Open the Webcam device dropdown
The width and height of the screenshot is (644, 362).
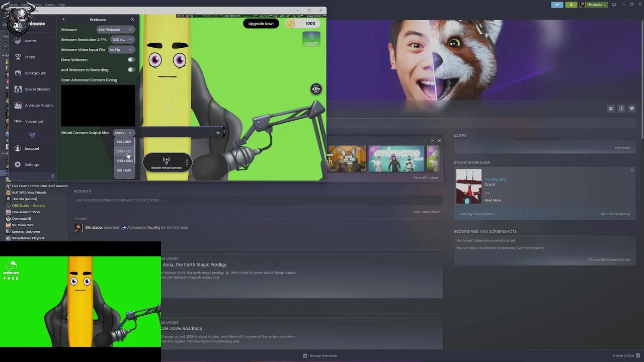point(115,30)
